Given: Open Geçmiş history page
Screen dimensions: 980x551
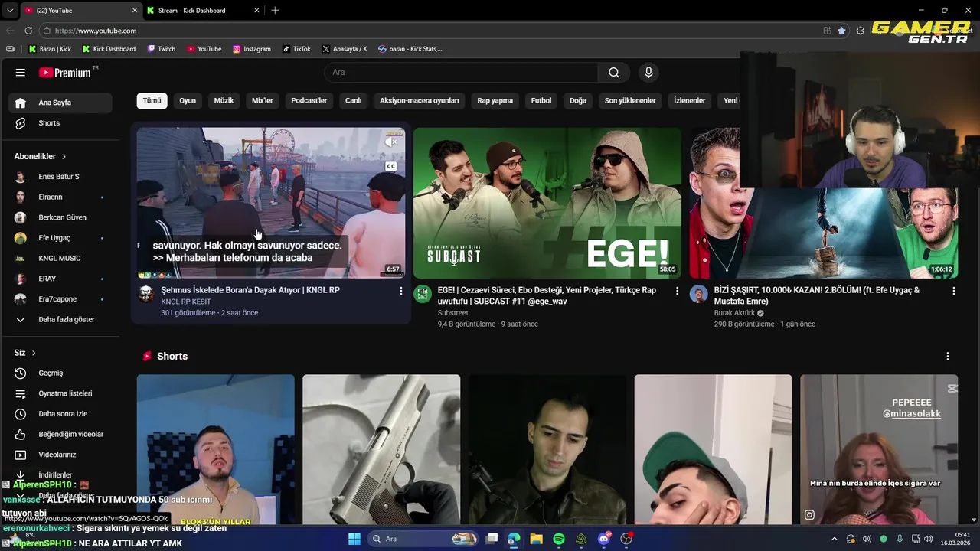Looking at the screenshot, I should [x=60, y=373].
